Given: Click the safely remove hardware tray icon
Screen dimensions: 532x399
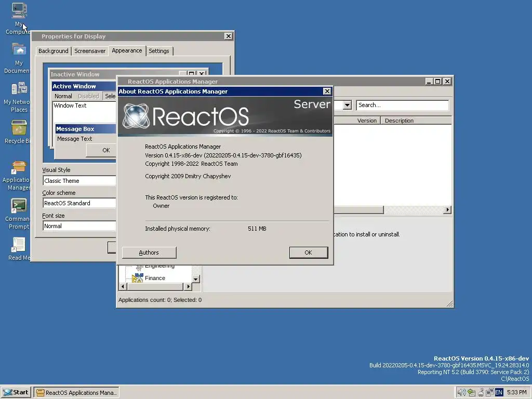Looking at the screenshot, I should (471, 393).
